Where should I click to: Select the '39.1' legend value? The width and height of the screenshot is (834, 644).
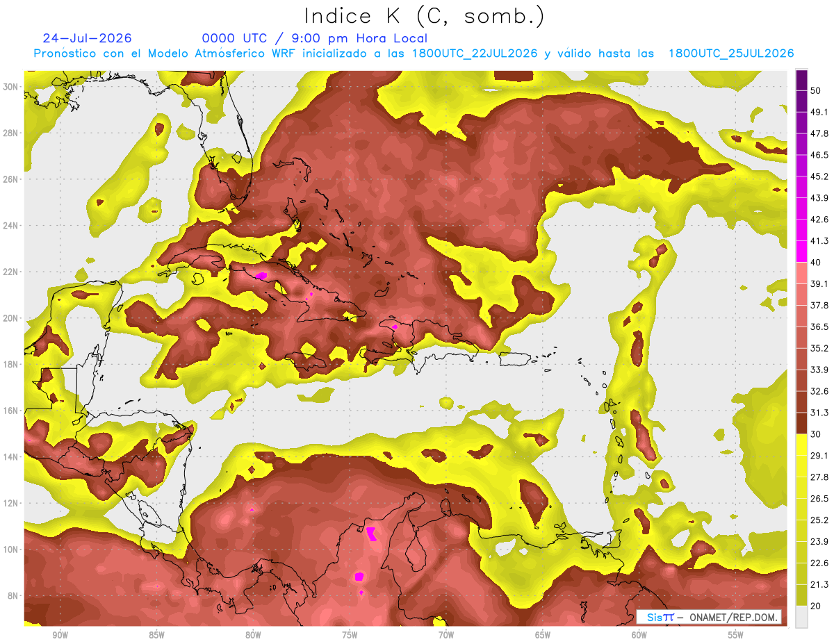819,283
